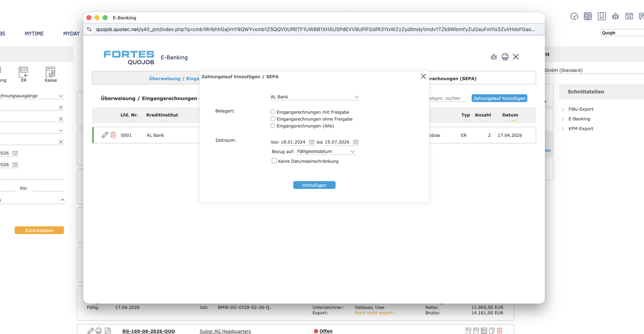The height and width of the screenshot is (334, 644).
Task: Enable Keine Datumseinschränkung checkbox
Action: coord(274,161)
